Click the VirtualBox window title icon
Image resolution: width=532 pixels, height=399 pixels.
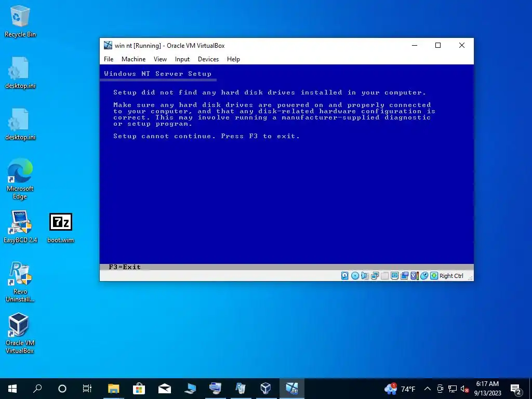[108, 45]
